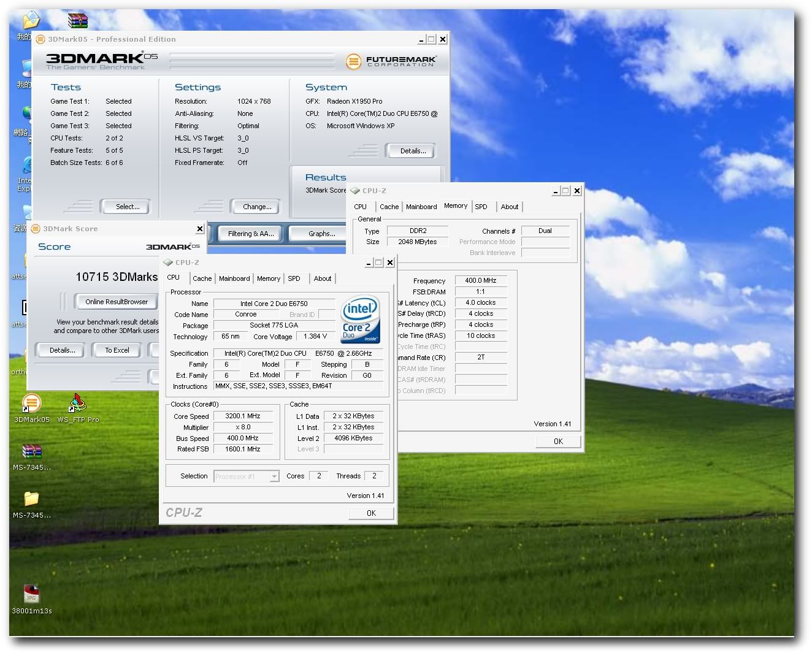
Task: Click OK in the Memory CPU-Z window
Action: (558, 442)
